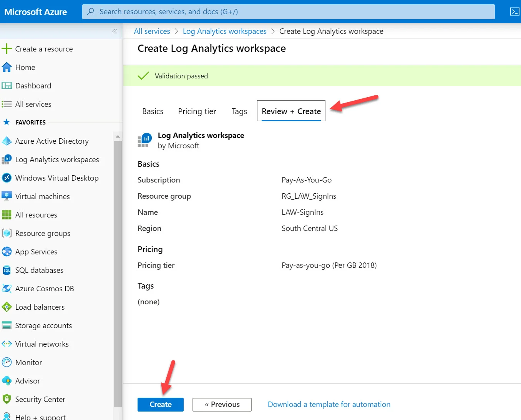Click the Microsoft Azure logo text
This screenshot has height=420, width=521.
coord(36,12)
